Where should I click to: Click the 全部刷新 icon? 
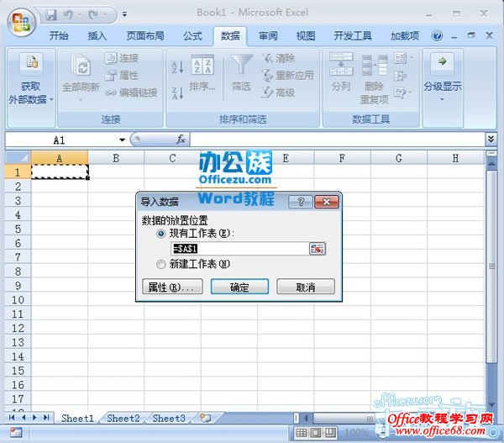point(81,65)
